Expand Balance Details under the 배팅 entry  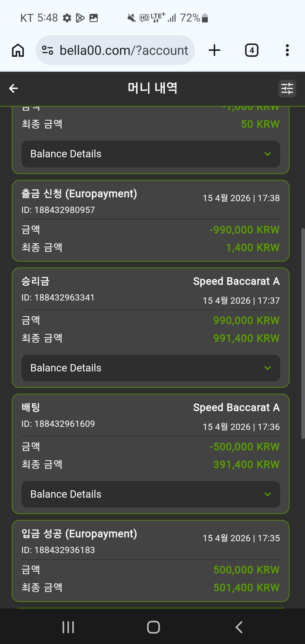point(151,494)
